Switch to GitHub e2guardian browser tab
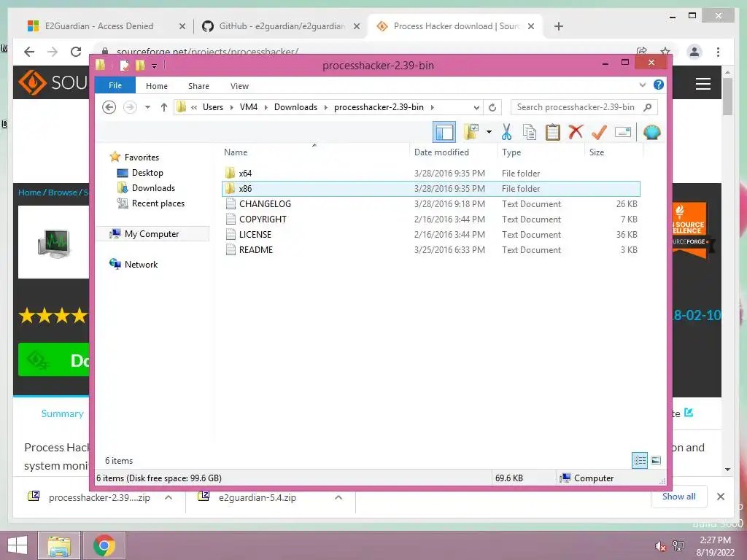This screenshot has height=560, width=747. (282, 26)
